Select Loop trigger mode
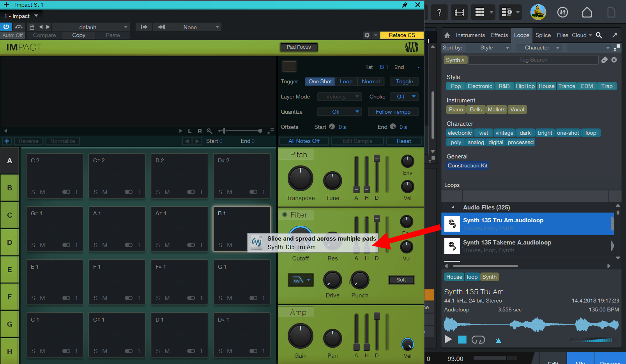 pos(346,81)
